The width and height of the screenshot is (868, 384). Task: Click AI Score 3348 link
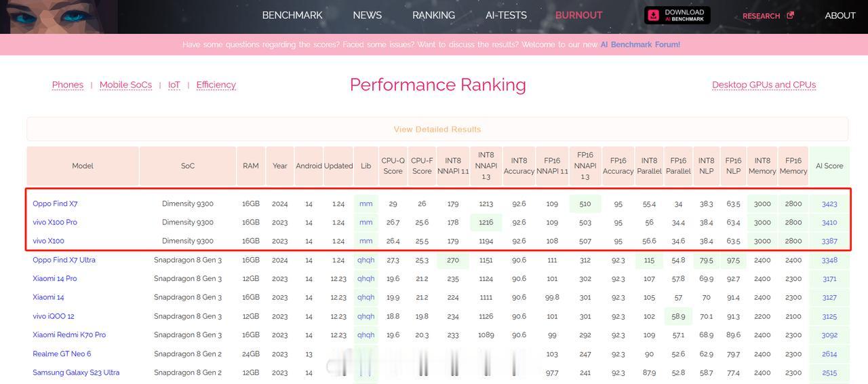pyautogui.click(x=829, y=260)
